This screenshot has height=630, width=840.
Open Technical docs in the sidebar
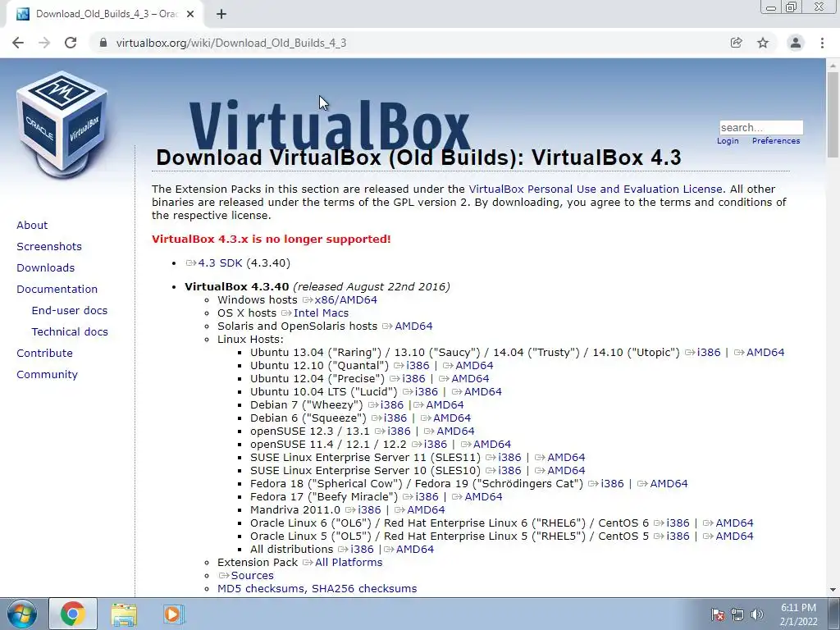[70, 332]
